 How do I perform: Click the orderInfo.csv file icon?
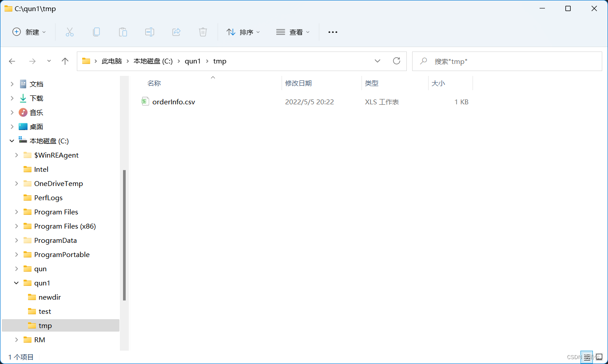pyautogui.click(x=145, y=102)
